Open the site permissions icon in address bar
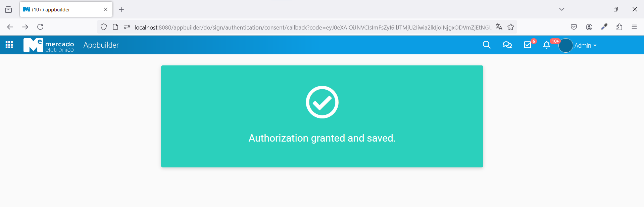Screen dimensions: 644x207 (127, 27)
